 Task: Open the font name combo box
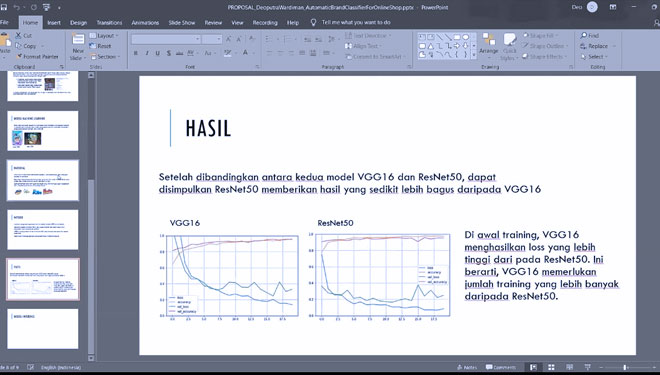click(165, 39)
